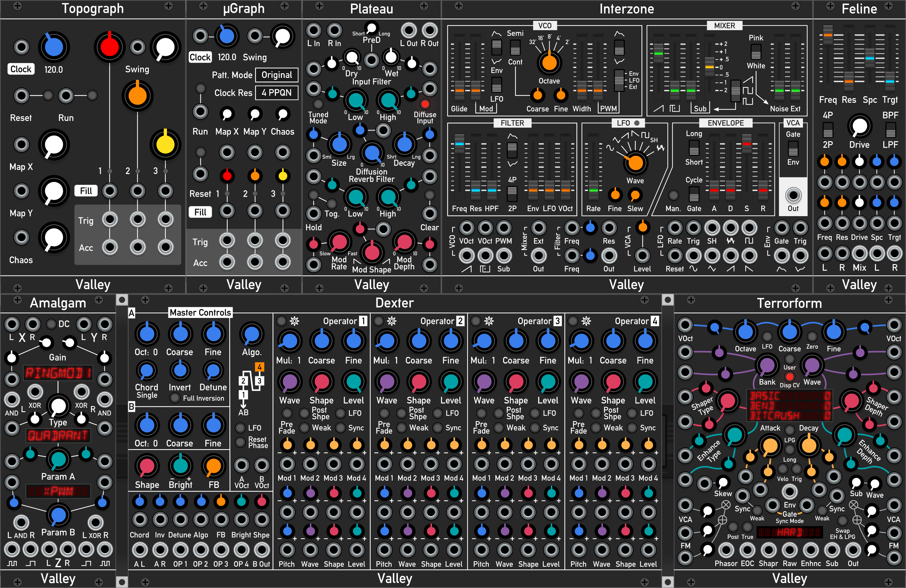The image size is (906, 588).
Task: Toggle the filter 4P/2P switch in Interzone
Action: click(512, 194)
